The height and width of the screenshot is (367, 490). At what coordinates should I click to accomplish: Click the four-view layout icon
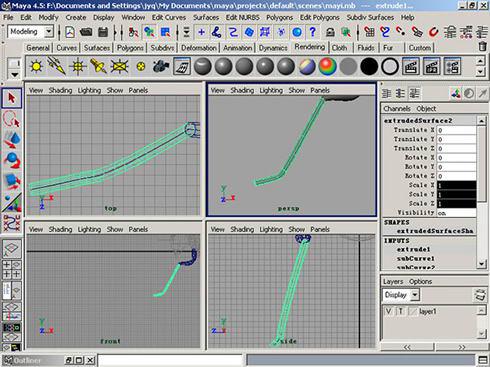pyautogui.click(x=12, y=269)
